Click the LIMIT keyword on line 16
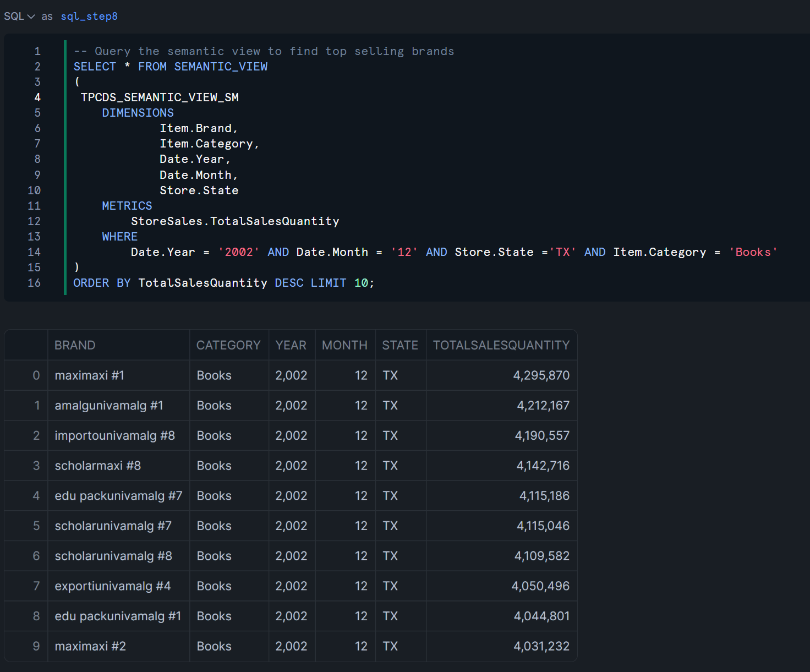Screen dimensions: 810x672 coord(329,283)
